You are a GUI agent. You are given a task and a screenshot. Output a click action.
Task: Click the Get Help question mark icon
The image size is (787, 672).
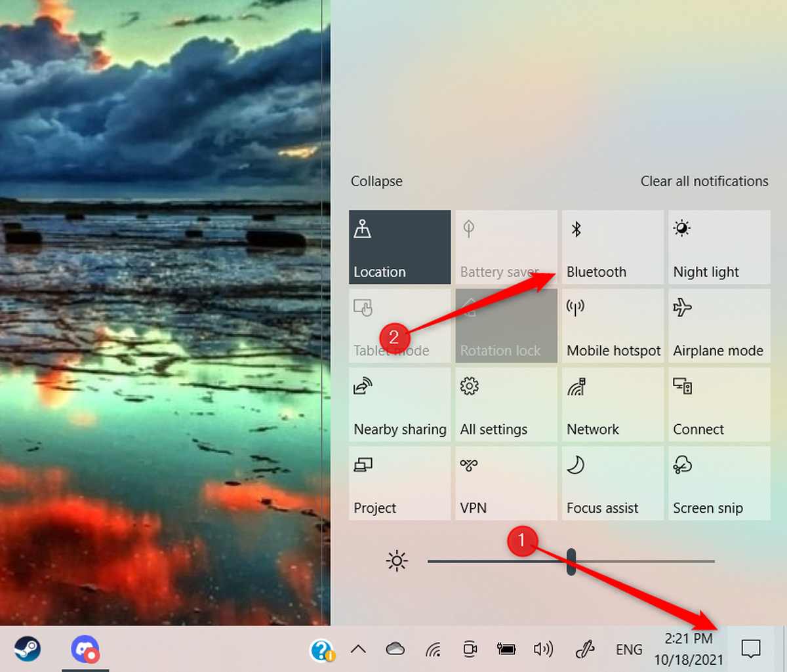click(x=322, y=650)
